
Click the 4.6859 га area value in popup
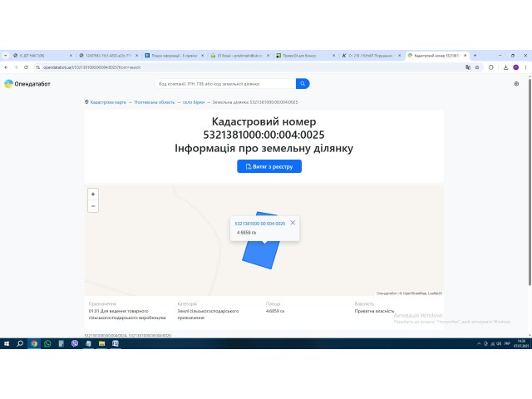click(246, 233)
